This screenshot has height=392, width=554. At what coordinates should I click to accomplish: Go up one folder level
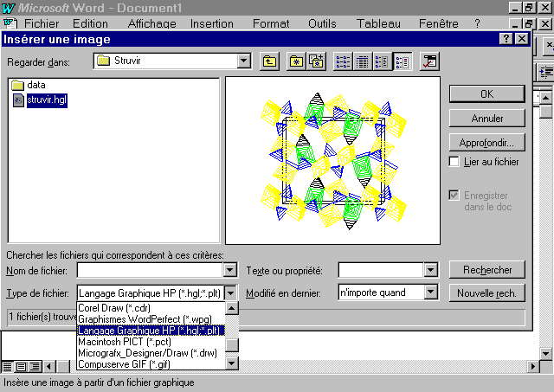pos(269,61)
